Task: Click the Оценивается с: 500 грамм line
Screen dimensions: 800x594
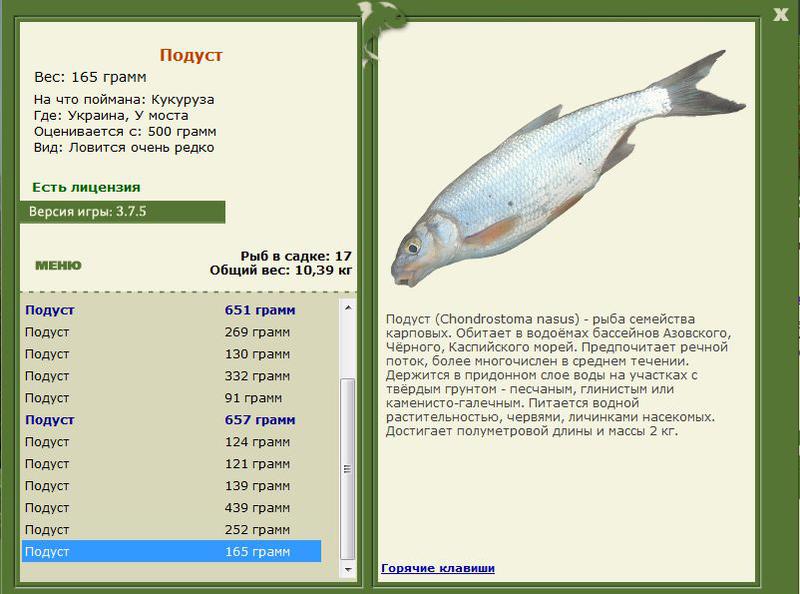Action: tap(125, 132)
